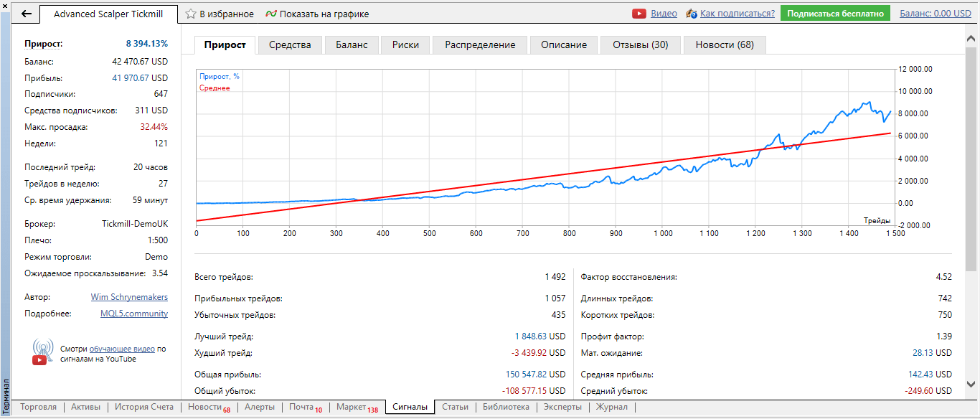Open the Средства tab
The width and height of the screenshot is (980, 419).
[x=290, y=44]
